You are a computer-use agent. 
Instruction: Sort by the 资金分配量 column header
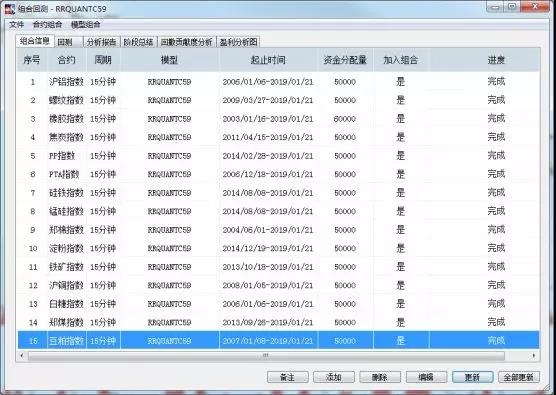345,60
